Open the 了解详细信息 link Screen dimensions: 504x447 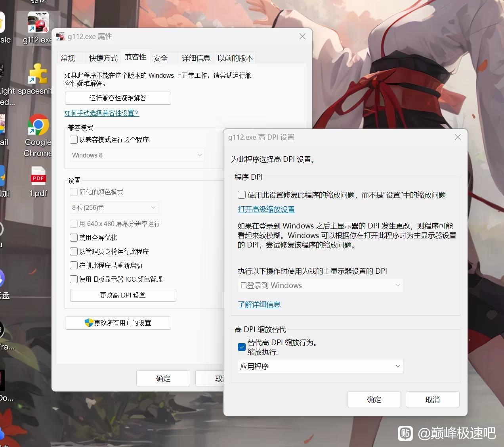[259, 304]
